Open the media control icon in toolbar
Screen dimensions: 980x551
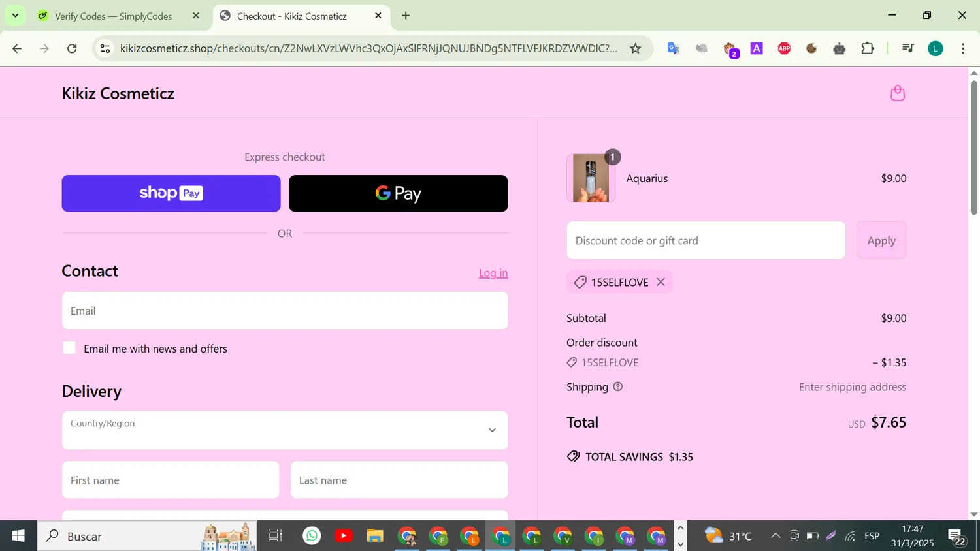point(907,48)
